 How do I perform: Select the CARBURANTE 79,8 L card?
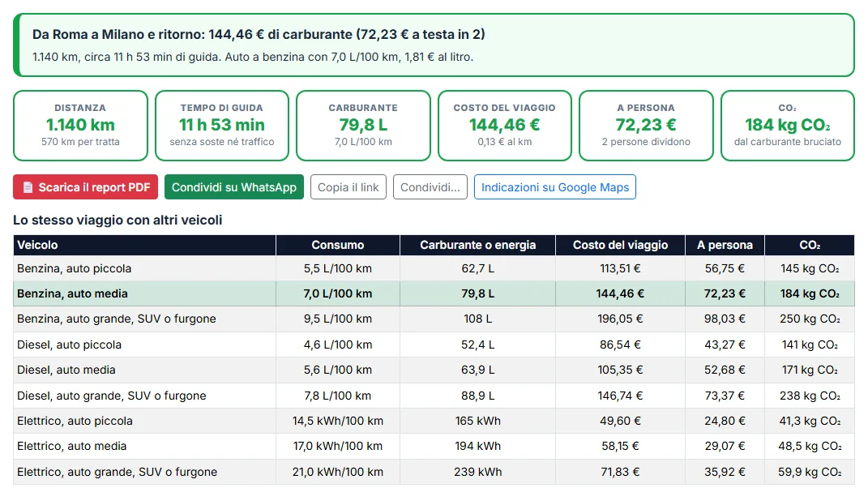[x=363, y=126]
